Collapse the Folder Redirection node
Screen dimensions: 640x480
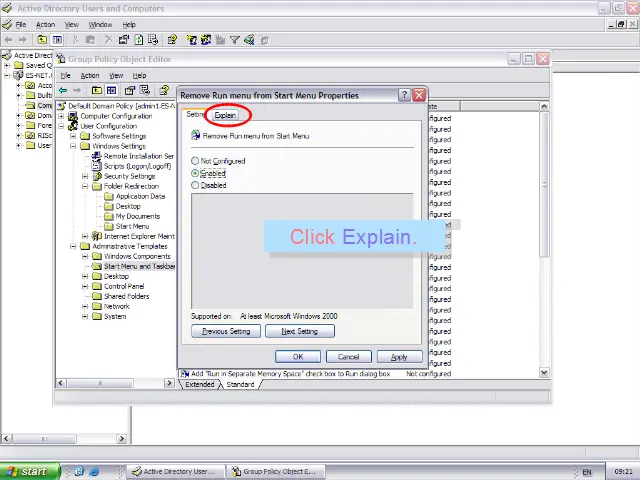[85, 186]
